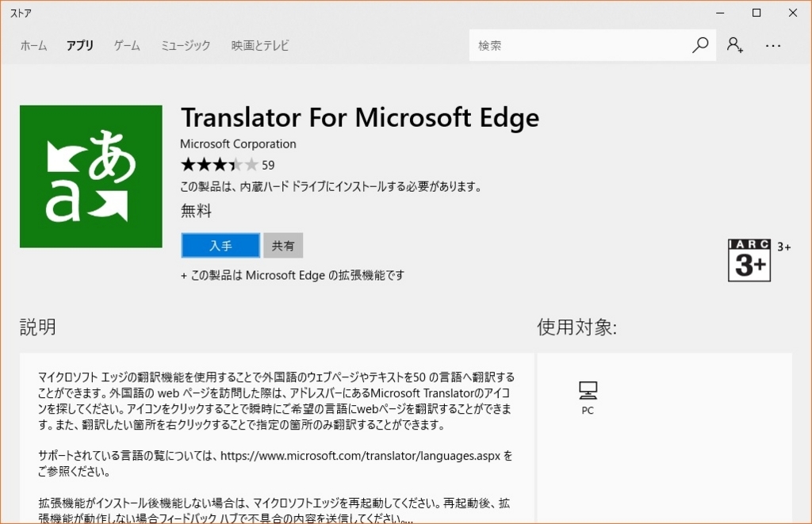The width and height of the screenshot is (812, 524).
Task: Click the 共有 share button
Action: (283, 245)
